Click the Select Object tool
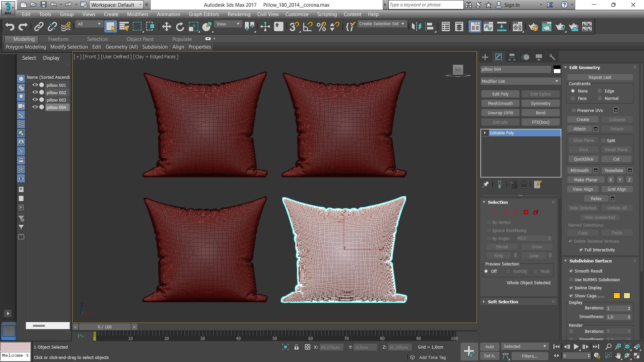Viewport: 644px width, 362px height. (110, 27)
